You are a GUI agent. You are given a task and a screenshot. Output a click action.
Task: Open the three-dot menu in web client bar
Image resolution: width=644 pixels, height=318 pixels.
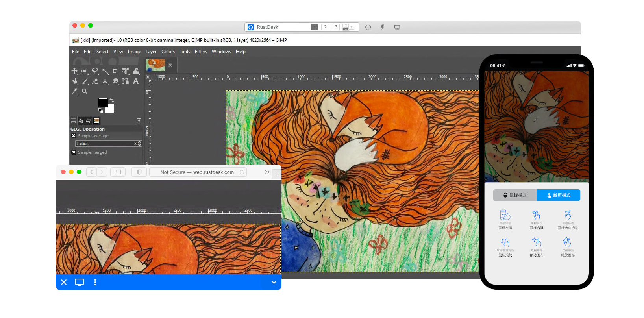tap(95, 282)
